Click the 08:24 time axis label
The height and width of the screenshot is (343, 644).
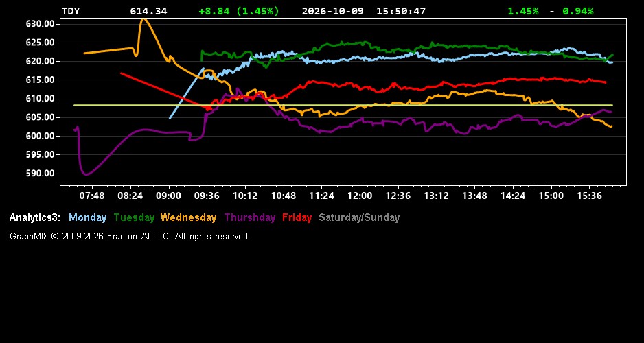[130, 196]
